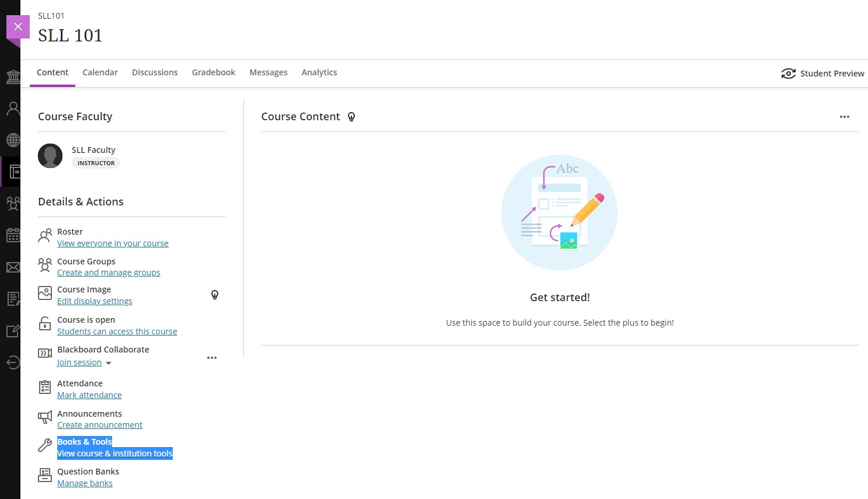The image size is (868, 499).
Task: Click the Books & Tools heading
Action: [x=85, y=442]
